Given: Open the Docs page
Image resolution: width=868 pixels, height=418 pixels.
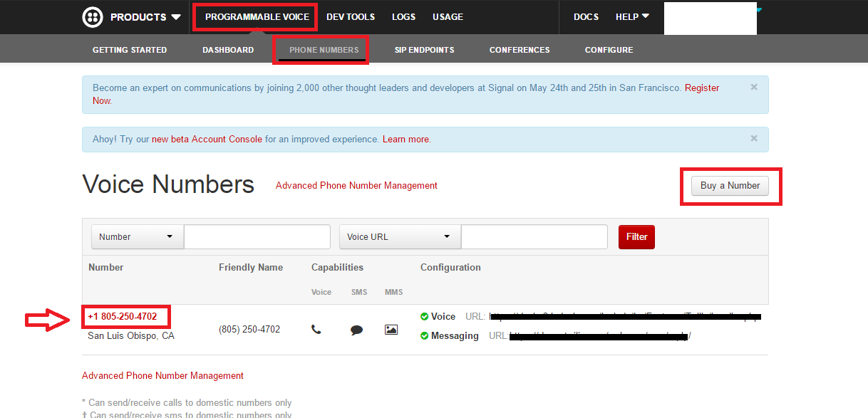Looking at the screenshot, I should 586,17.
